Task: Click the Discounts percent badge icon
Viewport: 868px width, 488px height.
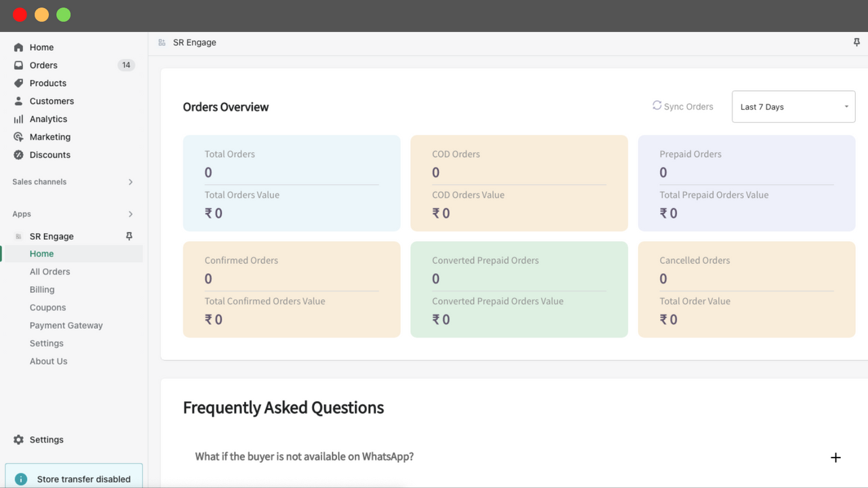Action: [x=18, y=155]
